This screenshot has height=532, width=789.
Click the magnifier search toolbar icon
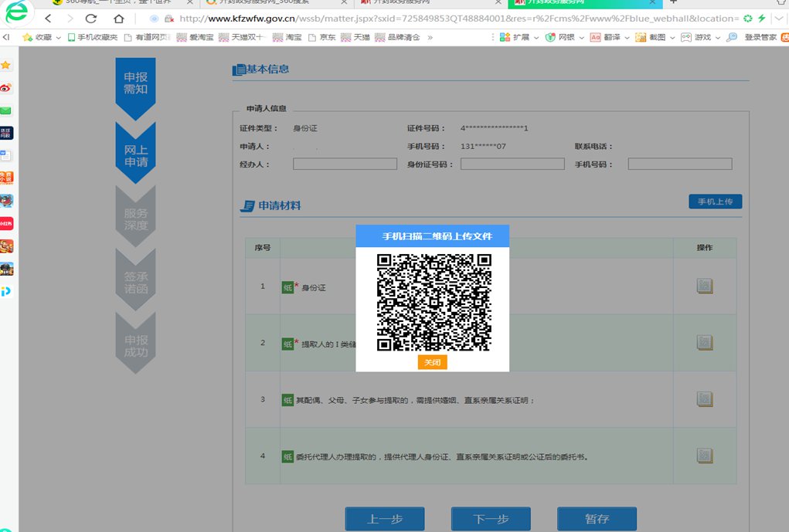click(732, 37)
